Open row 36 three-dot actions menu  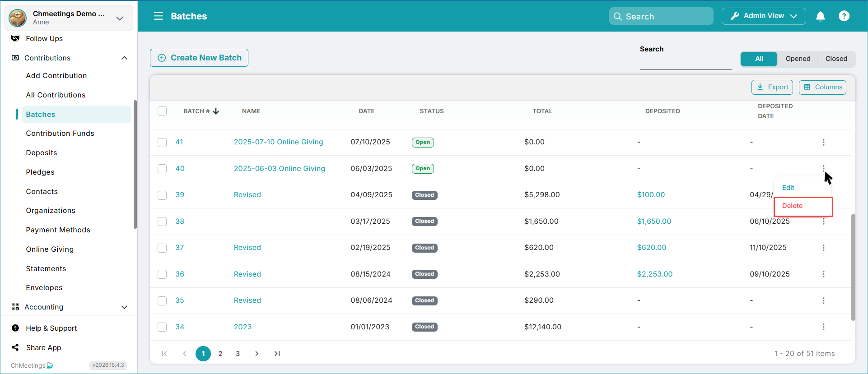pyautogui.click(x=823, y=274)
